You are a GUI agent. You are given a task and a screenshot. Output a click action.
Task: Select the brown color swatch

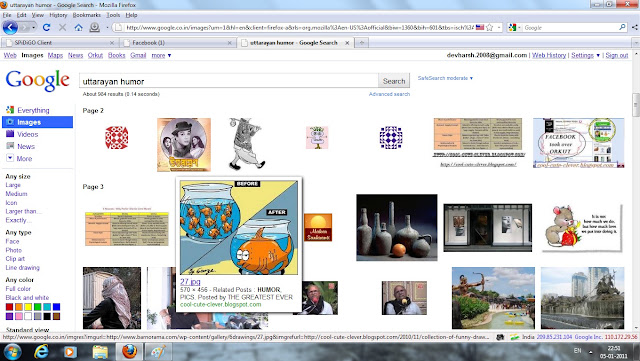coord(56,316)
